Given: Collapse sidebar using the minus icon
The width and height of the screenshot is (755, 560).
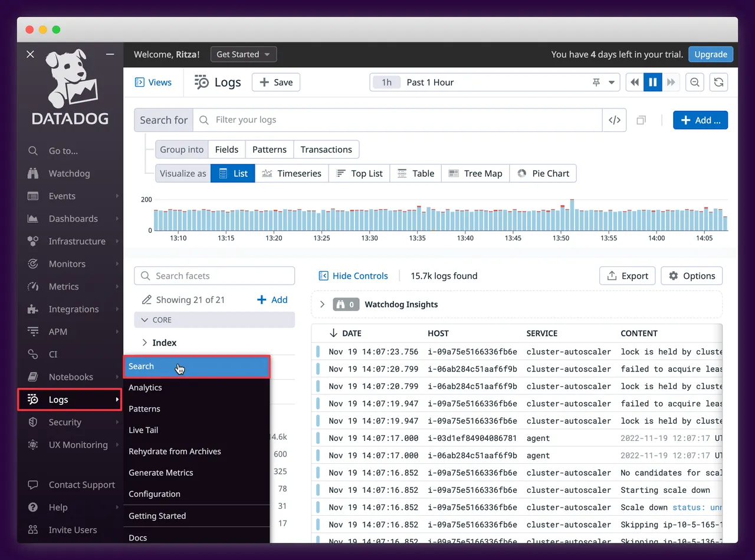Looking at the screenshot, I should 110,54.
